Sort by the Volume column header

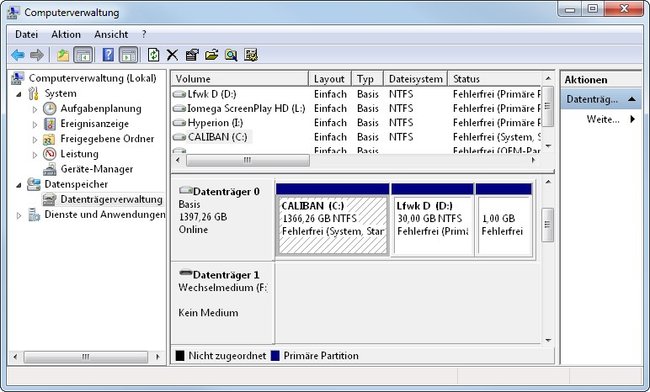(240, 79)
